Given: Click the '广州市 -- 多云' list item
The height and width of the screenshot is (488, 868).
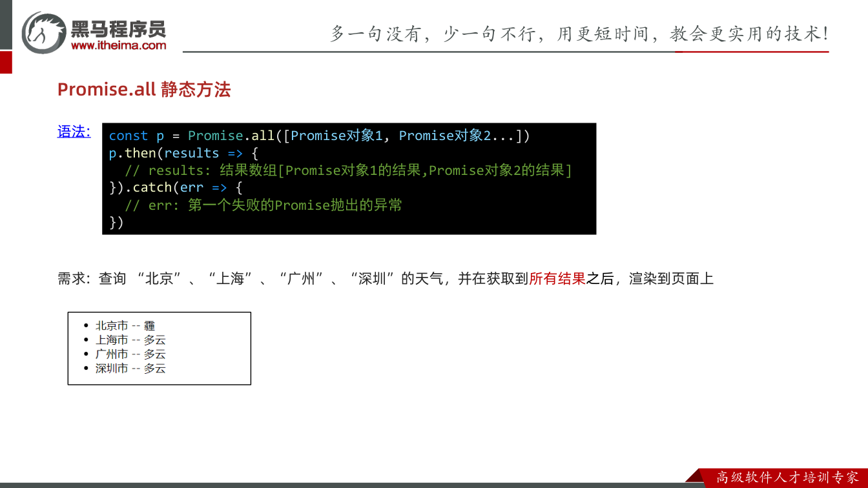Looking at the screenshot, I should [130, 354].
